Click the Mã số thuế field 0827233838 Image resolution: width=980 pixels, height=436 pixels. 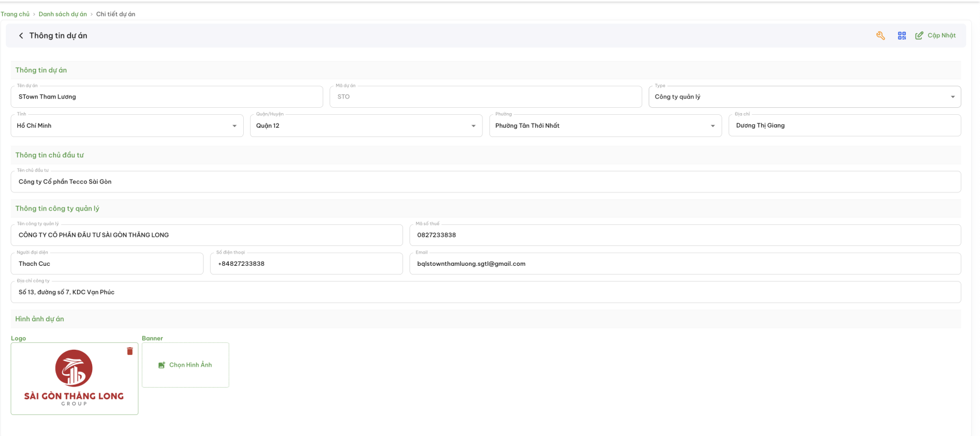pyautogui.click(x=685, y=235)
